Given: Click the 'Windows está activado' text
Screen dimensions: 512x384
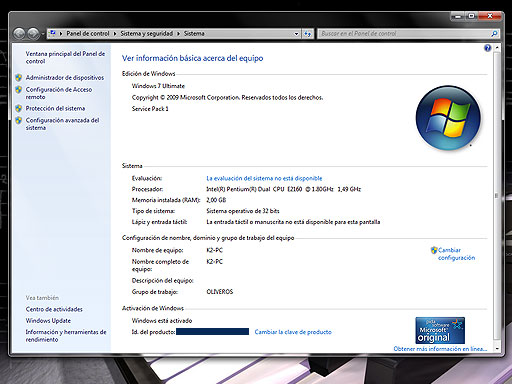Looking at the screenshot, I should coord(162,321).
